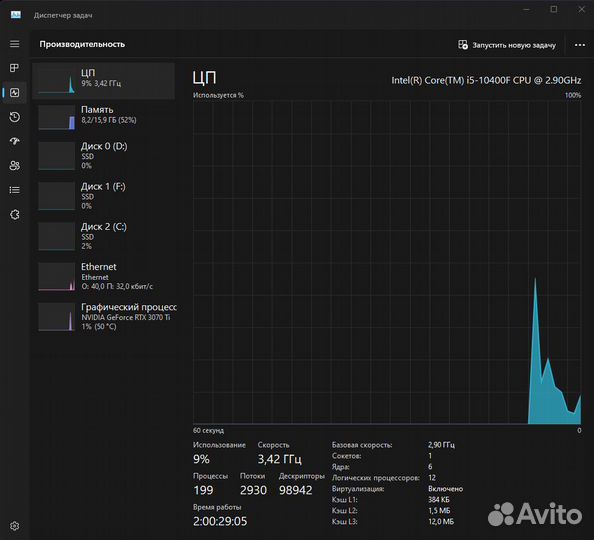Click the 60 секунд graph label

pos(208,430)
